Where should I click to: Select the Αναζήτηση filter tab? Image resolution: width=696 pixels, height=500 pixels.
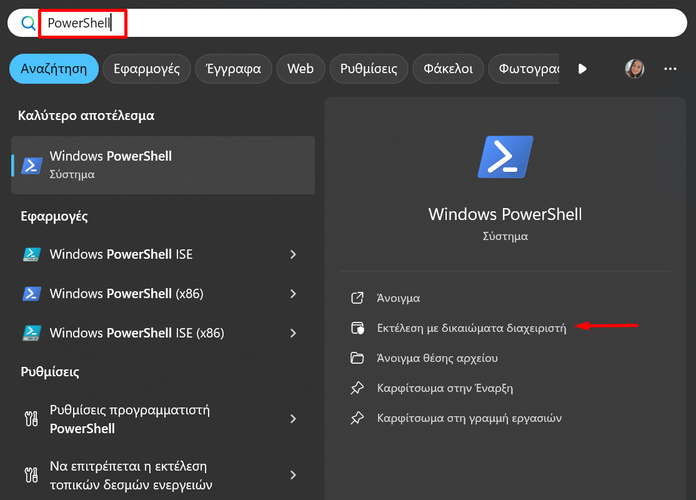pyautogui.click(x=54, y=69)
